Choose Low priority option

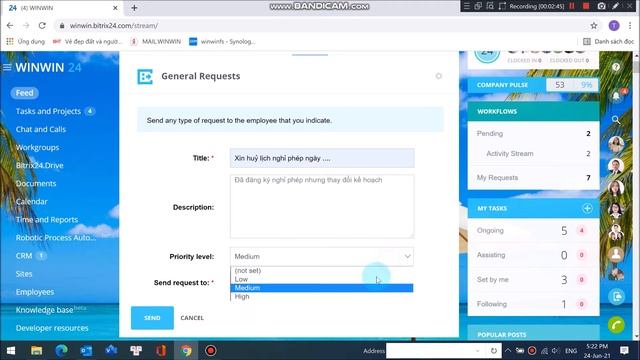point(322,279)
